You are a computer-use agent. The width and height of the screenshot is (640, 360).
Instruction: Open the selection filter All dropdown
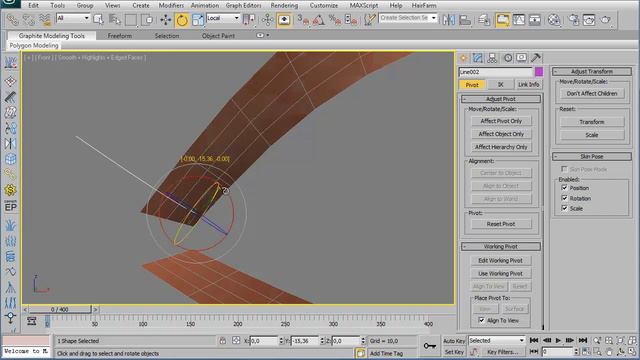point(73,18)
